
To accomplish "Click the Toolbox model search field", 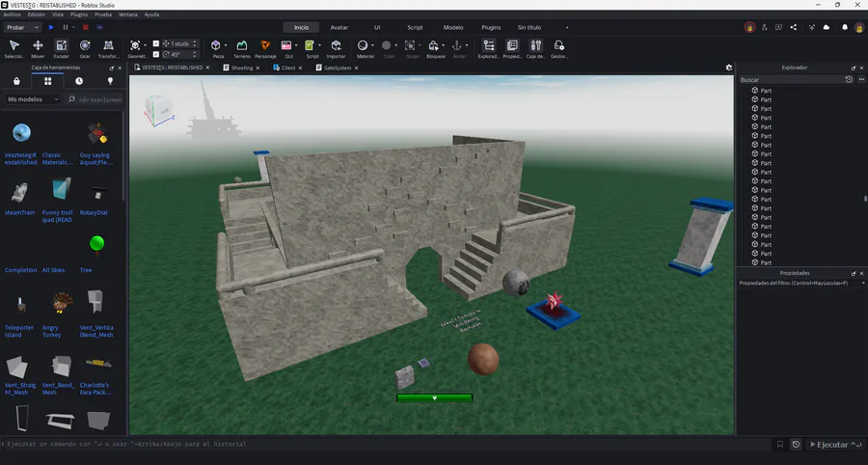I will [95, 99].
